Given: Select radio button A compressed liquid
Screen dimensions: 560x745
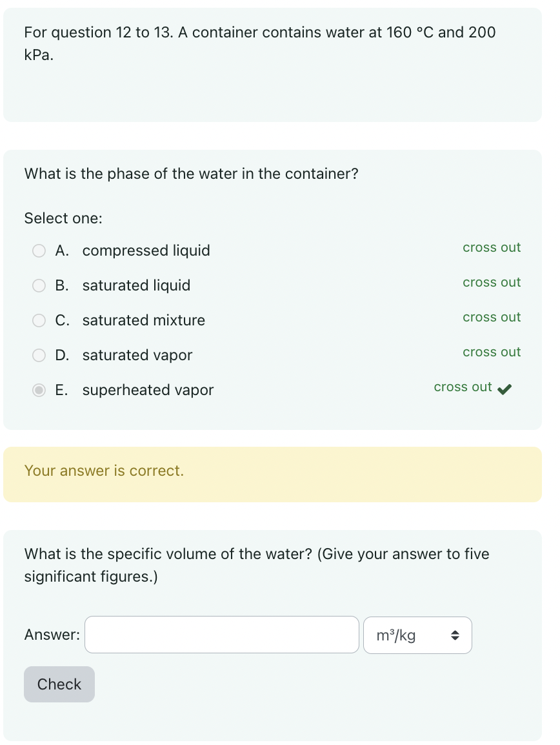Looking at the screenshot, I should (x=39, y=250).
